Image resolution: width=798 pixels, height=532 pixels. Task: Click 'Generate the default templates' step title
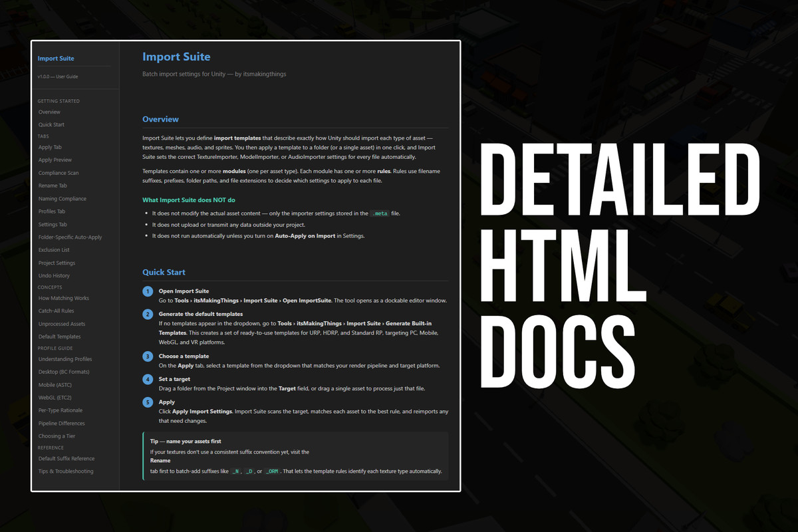(200, 314)
